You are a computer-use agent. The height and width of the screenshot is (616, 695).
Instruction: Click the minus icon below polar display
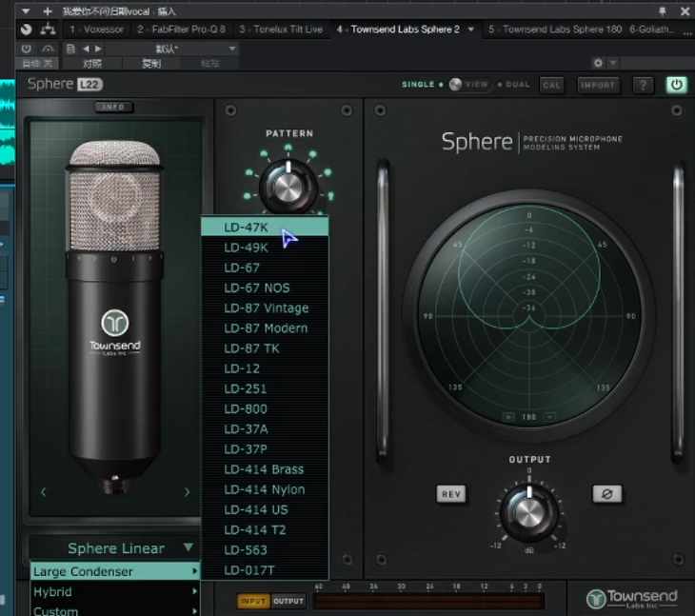click(550, 417)
